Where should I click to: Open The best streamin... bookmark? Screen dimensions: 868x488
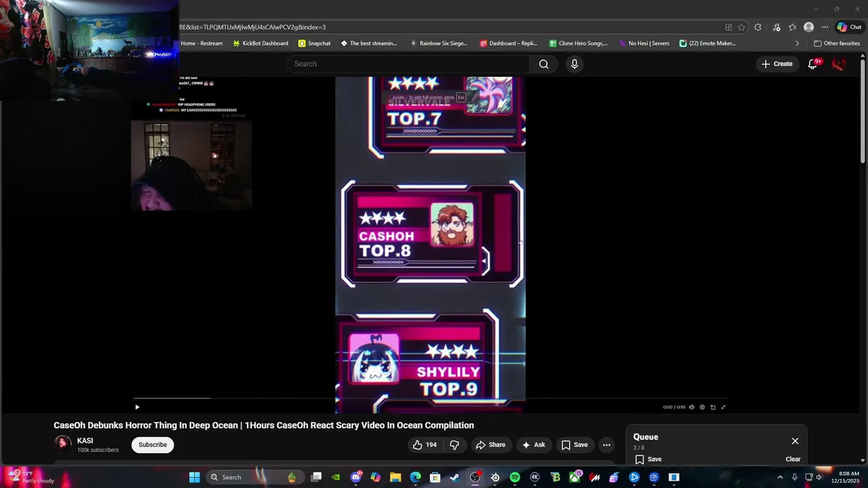point(369,43)
